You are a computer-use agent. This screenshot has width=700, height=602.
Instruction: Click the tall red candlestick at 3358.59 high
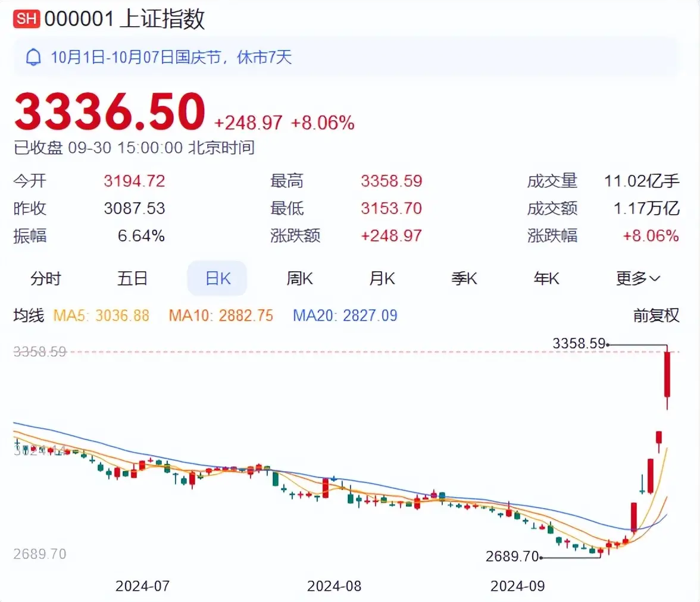[667, 375]
